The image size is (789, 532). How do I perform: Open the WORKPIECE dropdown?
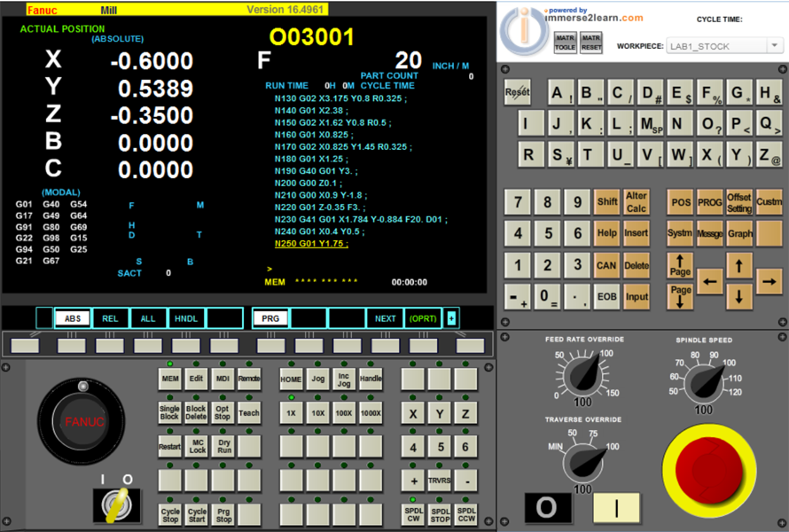click(x=724, y=46)
